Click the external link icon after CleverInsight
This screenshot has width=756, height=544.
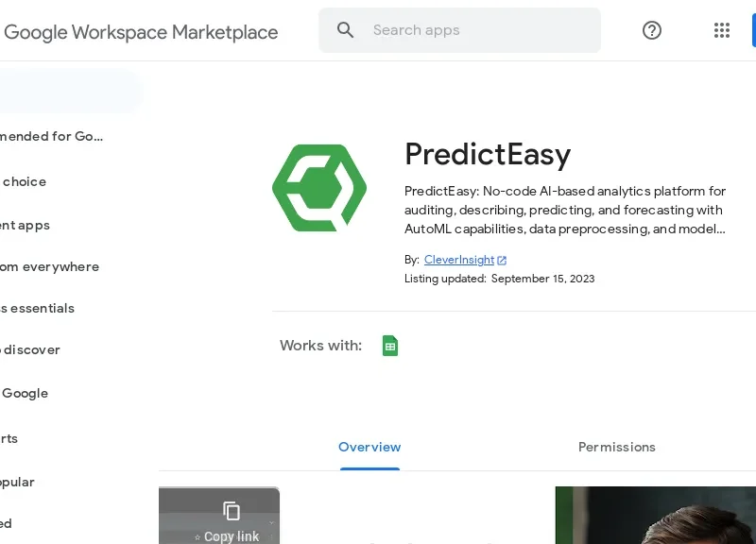pos(502,260)
